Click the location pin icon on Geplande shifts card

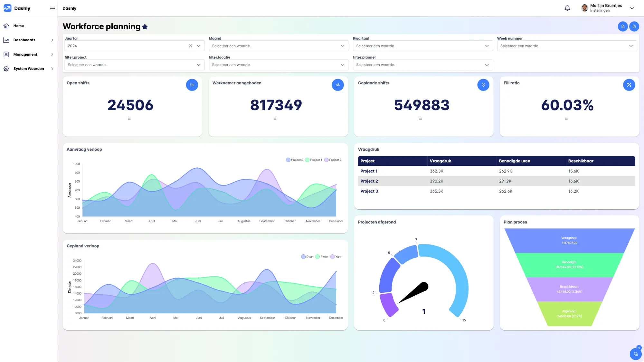[x=483, y=85]
